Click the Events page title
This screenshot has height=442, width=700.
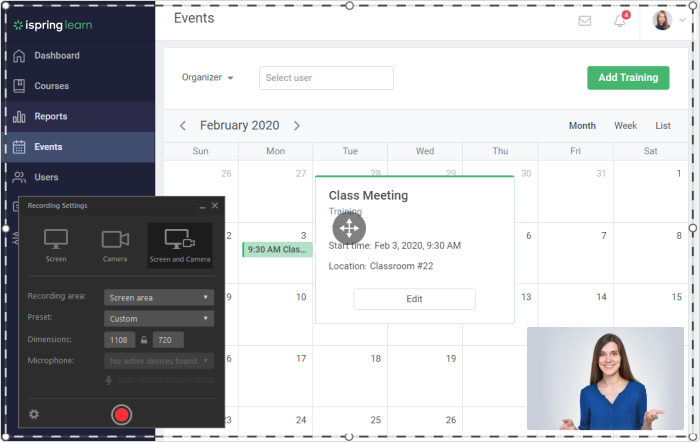click(194, 18)
